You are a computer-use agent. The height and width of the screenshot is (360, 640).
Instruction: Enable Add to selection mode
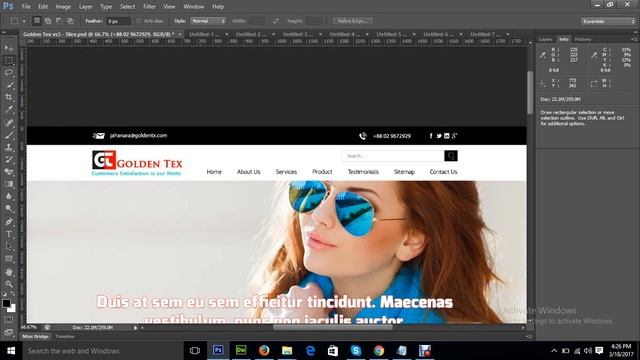[48, 20]
